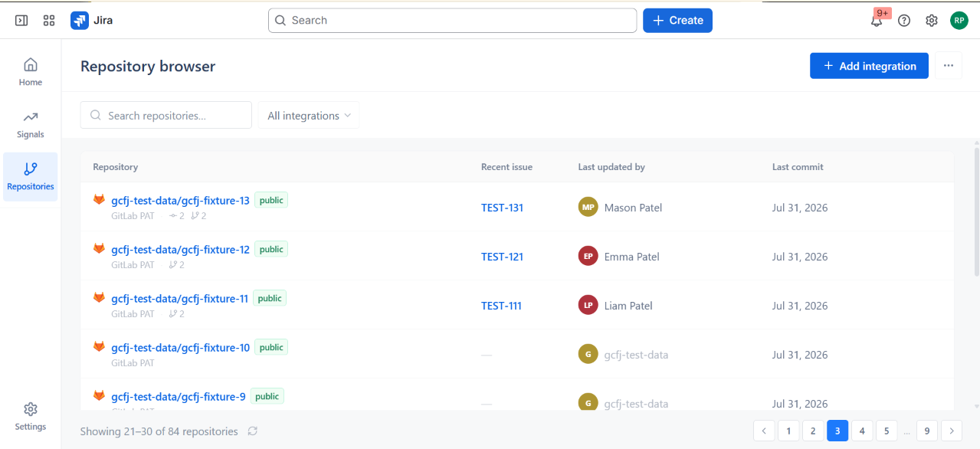980x449 pixels.
Task: Open sidebar Settings at the bottom
Action: (31, 416)
